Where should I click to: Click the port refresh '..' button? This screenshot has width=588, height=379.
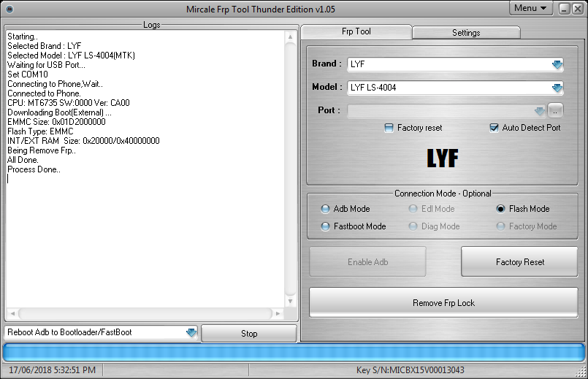(555, 110)
